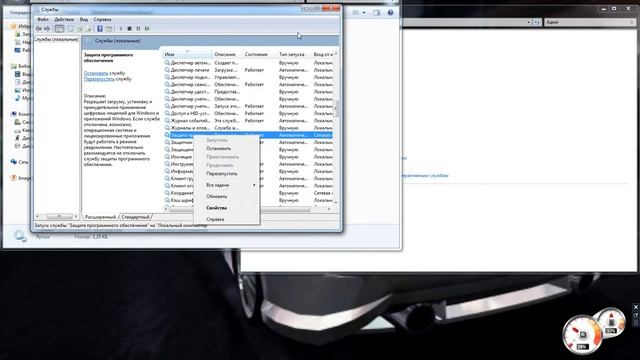Viewport: 640px width, 360px height.
Task: Click the services list vertical scrollbar thumb
Action: 336,108
